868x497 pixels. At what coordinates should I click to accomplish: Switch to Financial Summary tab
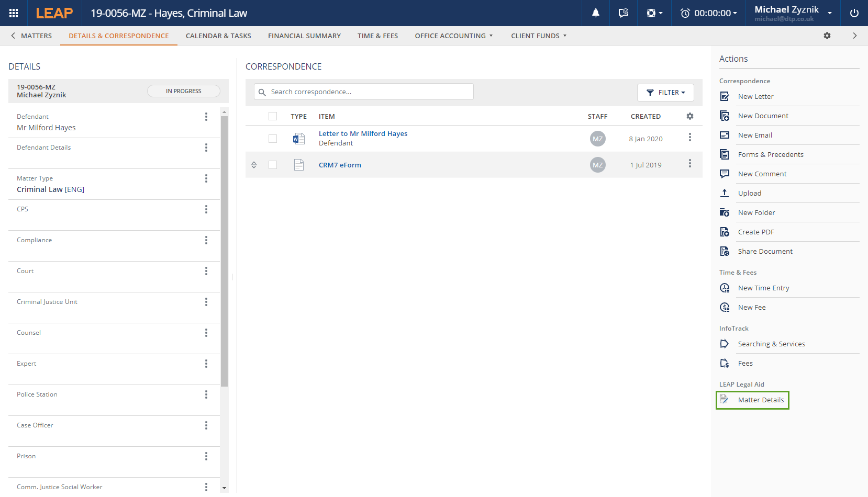click(304, 36)
